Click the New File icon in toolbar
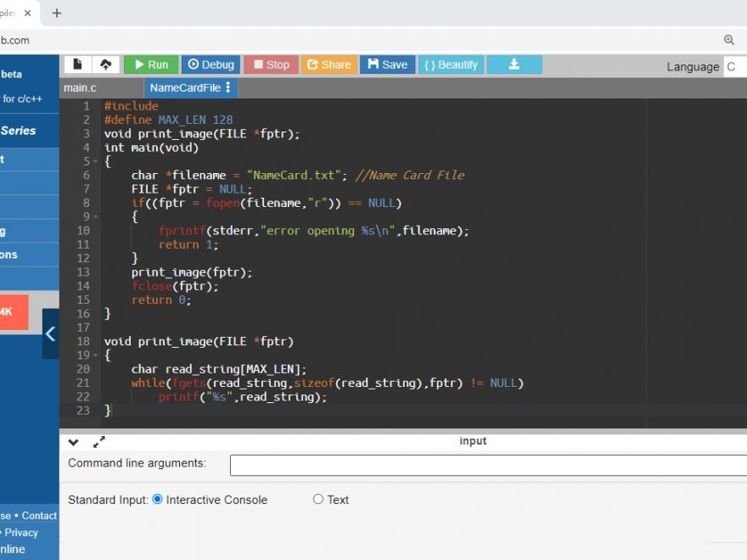Screen dimensions: 747x560 click(x=77, y=64)
